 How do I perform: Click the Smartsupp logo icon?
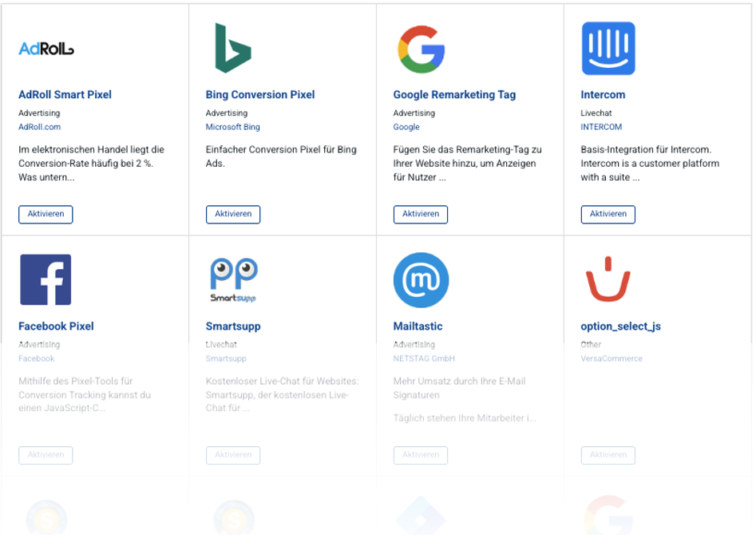coord(234,280)
